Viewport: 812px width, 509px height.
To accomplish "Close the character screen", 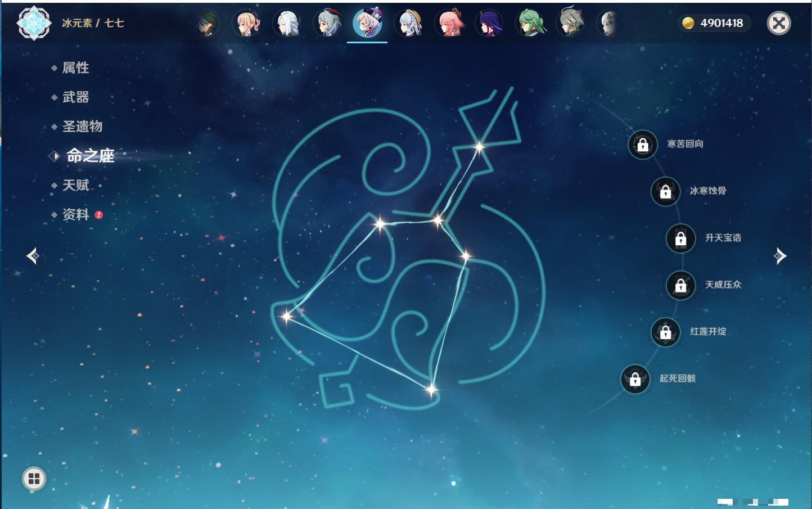I will pos(779,23).
